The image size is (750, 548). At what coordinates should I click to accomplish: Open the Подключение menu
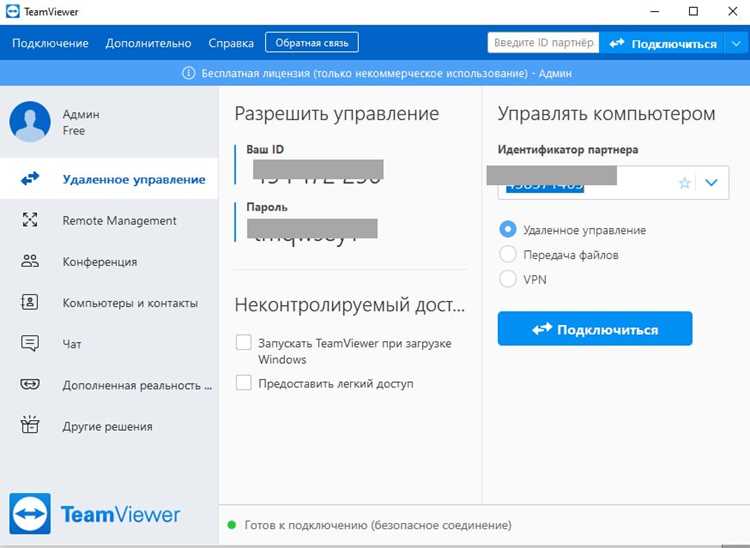pos(50,43)
